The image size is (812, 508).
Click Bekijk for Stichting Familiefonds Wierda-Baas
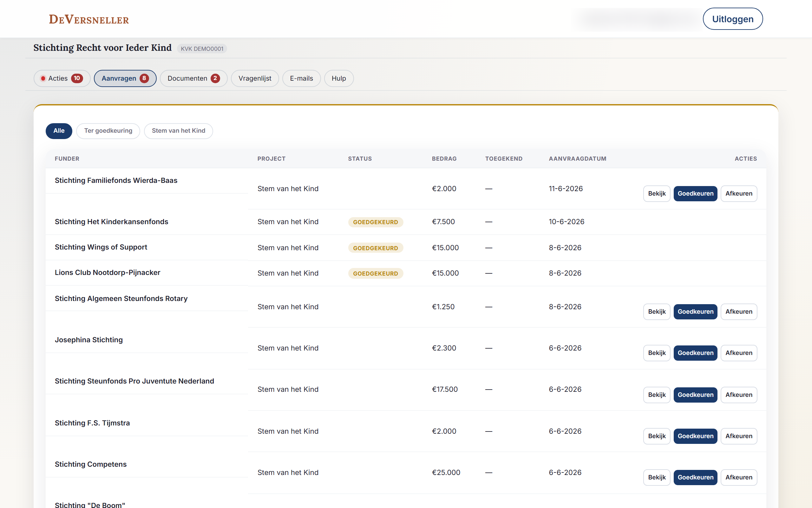(x=657, y=194)
